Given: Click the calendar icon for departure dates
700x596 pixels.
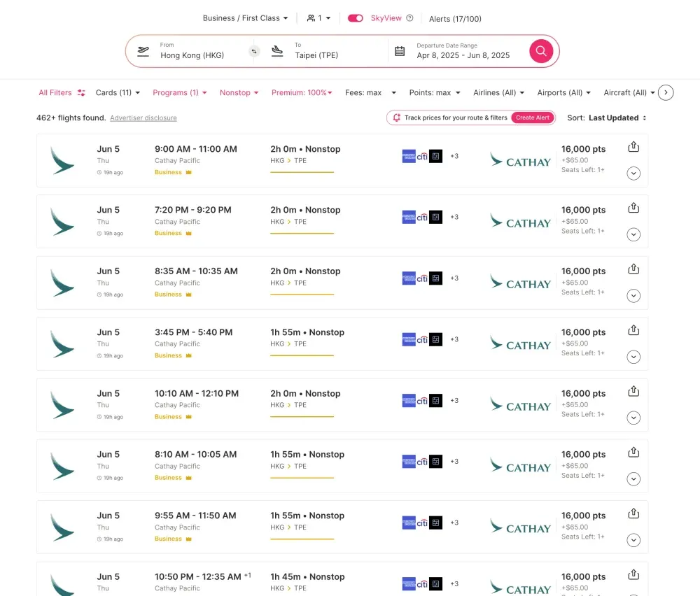Looking at the screenshot, I should tap(400, 51).
